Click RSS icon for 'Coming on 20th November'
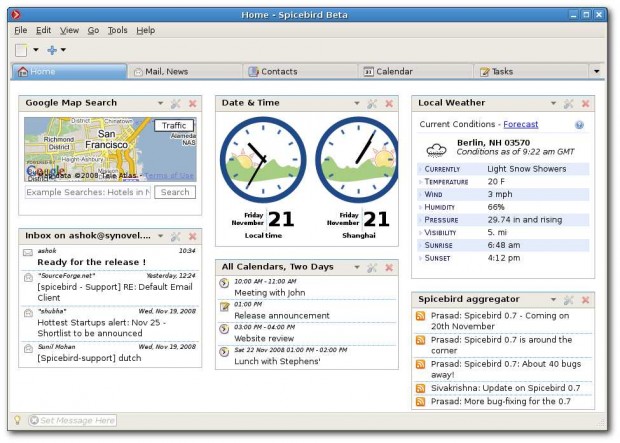 coord(420,316)
